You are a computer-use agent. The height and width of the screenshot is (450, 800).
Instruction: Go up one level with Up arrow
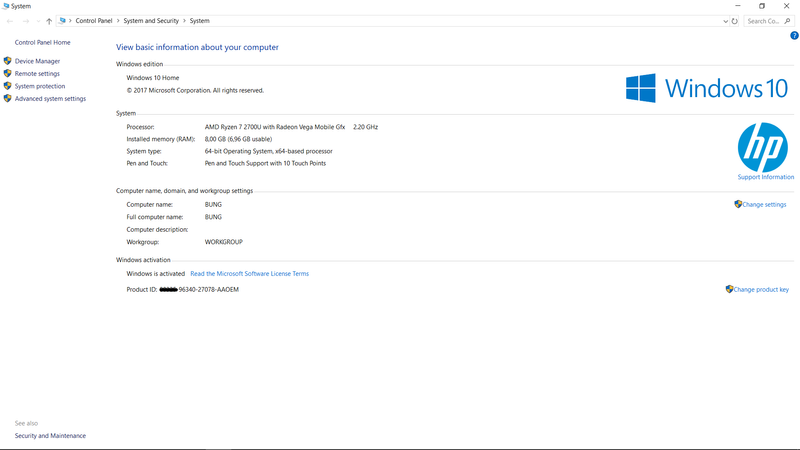[49, 21]
